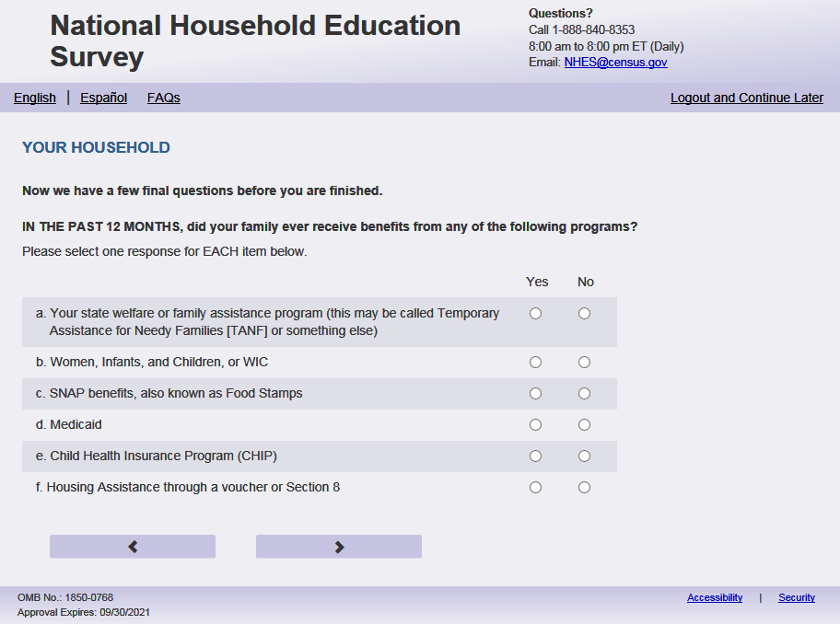Viewport: 840px width, 624px height.
Task: Pick Yes for Child Health Insurance Program
Action: (x=536, y=456)
